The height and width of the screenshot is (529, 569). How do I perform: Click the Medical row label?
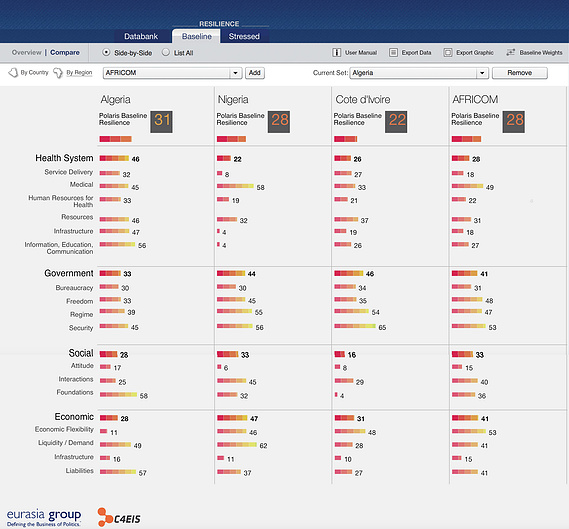(81, 185)
